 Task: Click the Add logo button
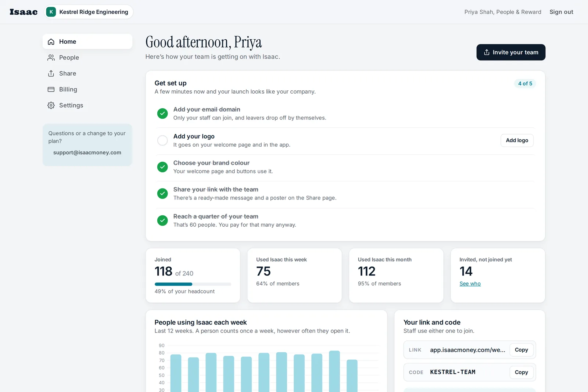pyautogui.click(x=517, y=140)
